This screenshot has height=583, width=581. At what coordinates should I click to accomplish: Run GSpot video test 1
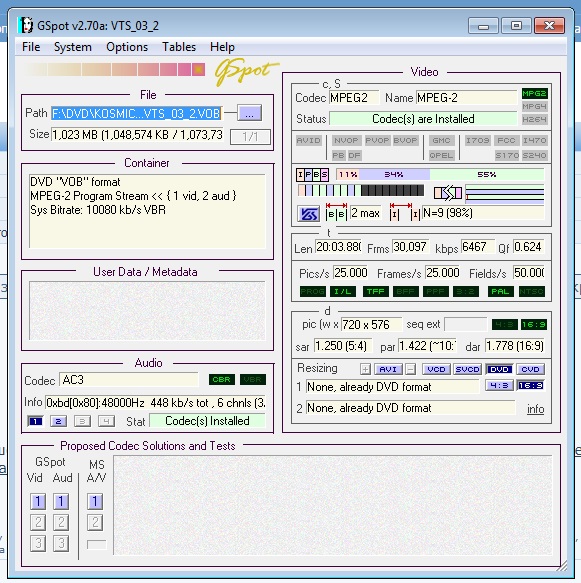point(38,501)
